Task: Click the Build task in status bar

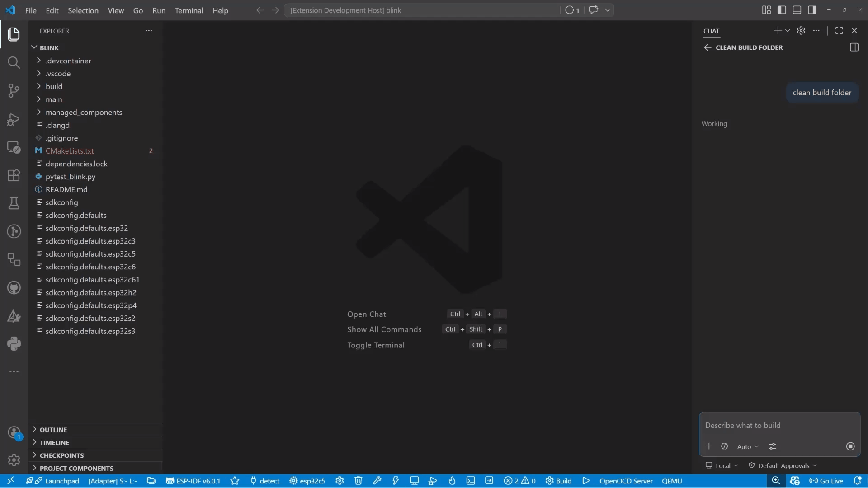Action: [x=558, y=481]
